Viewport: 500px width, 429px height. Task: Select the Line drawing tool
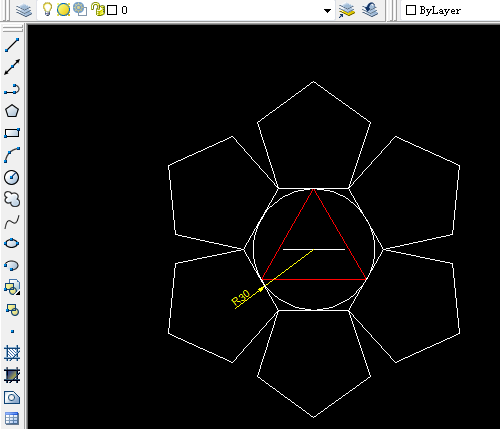pos(12,45)
